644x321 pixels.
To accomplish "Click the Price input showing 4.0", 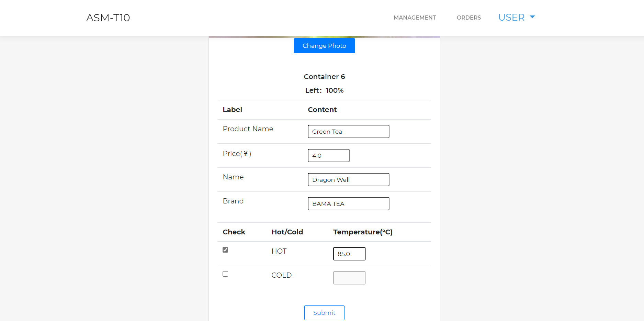I will (328, 156).
